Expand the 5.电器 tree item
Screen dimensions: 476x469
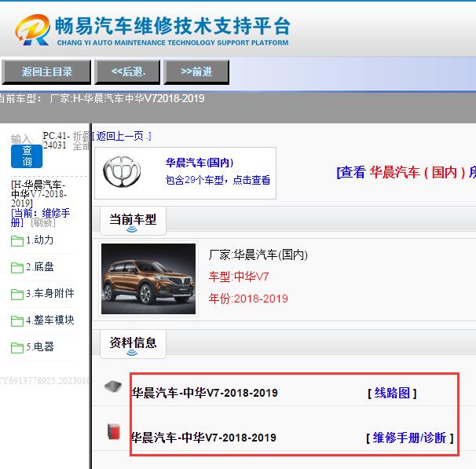pos(40,346)
